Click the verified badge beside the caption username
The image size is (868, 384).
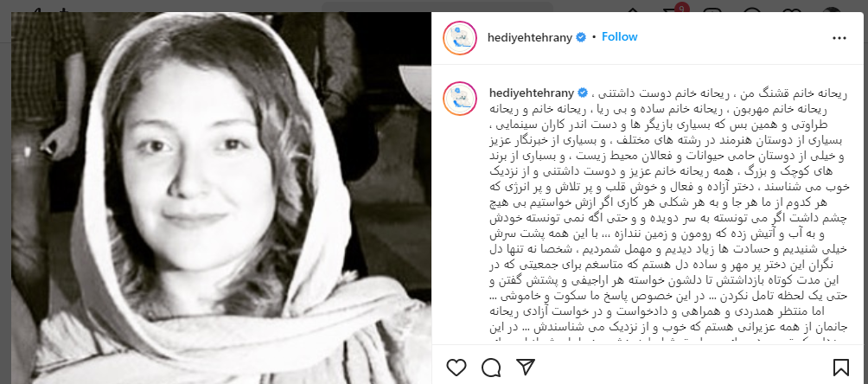[583, 93]
